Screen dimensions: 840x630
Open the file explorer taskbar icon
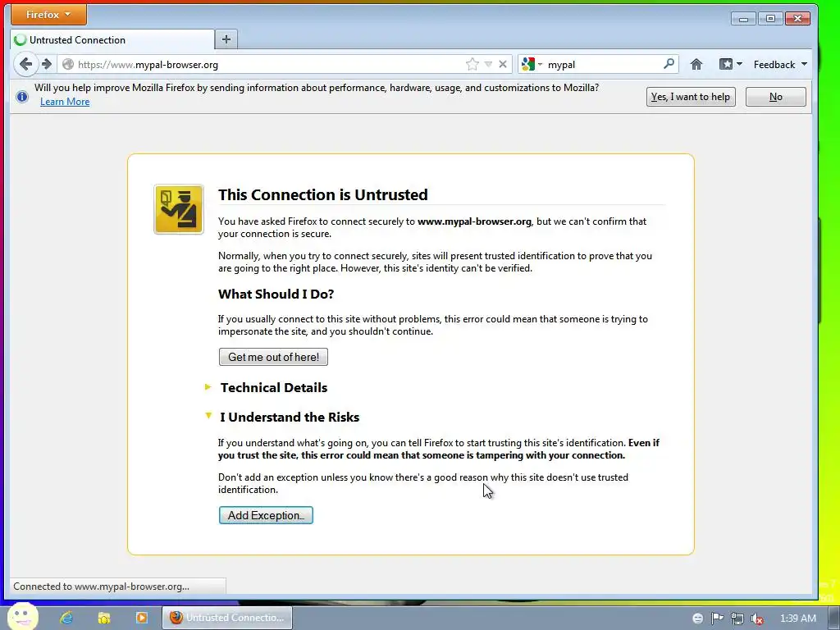(104, 618)
